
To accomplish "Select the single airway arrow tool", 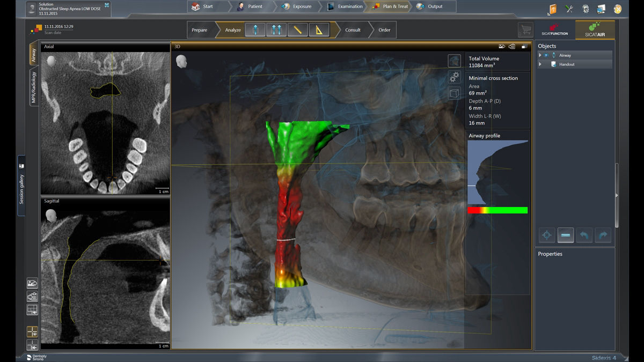I will pos(255,30).
